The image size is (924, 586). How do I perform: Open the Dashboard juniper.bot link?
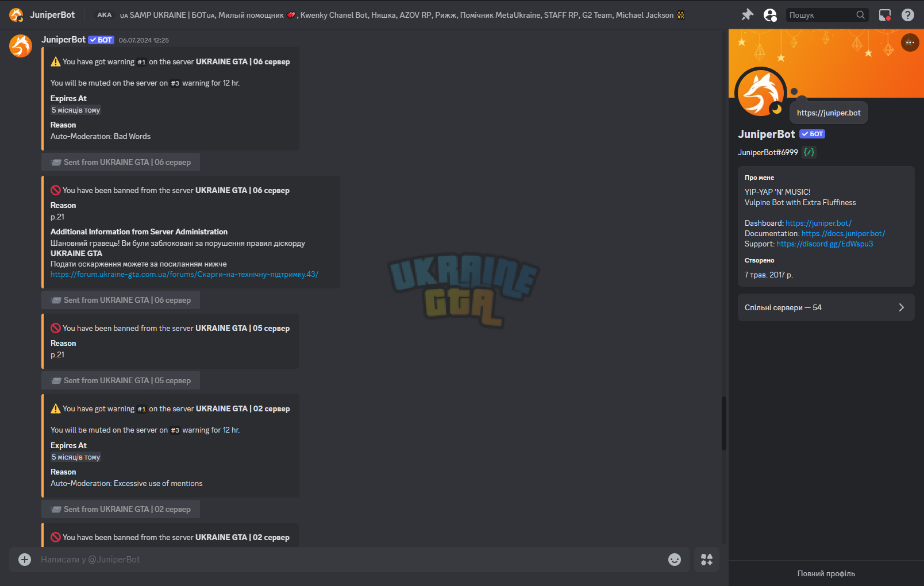point(818,223)
